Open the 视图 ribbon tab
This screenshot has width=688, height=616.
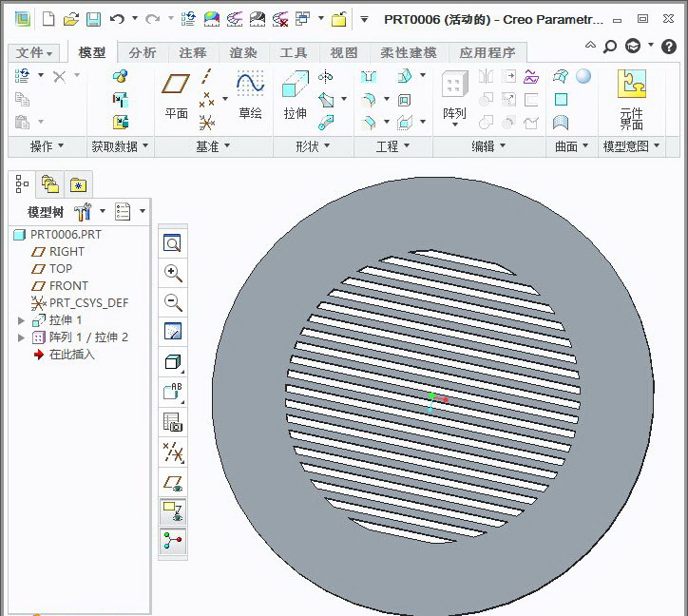(x=344, y=53)
